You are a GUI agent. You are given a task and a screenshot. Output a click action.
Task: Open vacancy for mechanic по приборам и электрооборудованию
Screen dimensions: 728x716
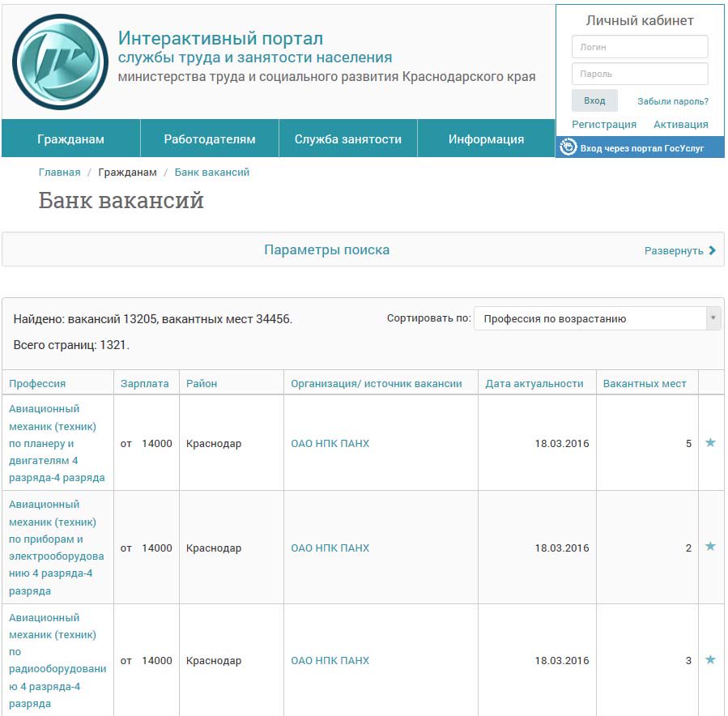[x=56, y=548]
